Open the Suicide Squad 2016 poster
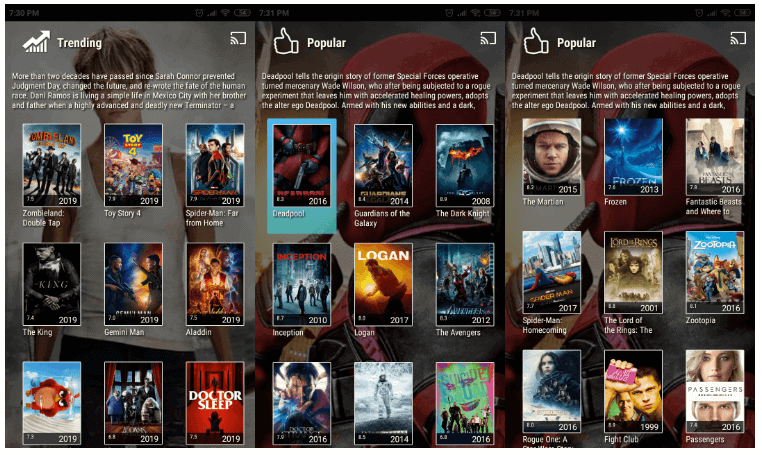Screen dimensions: 762x455 (x=465, y=403)
